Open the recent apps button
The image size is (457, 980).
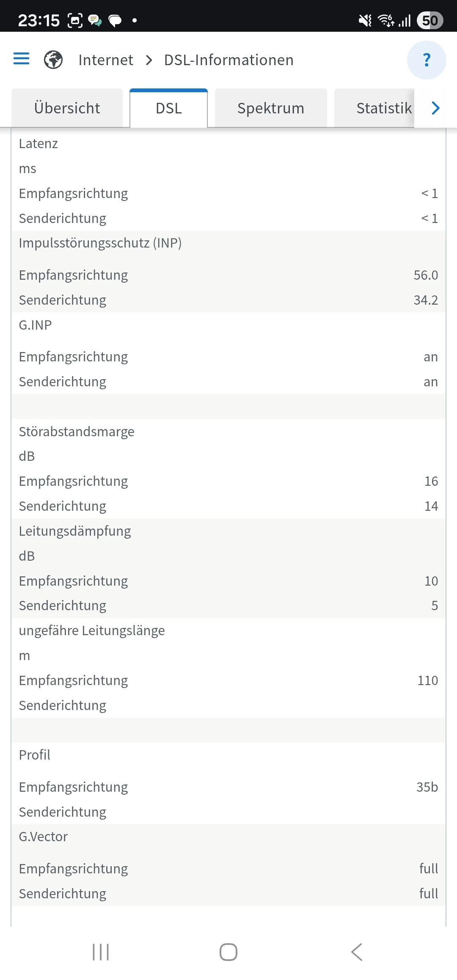101,952
